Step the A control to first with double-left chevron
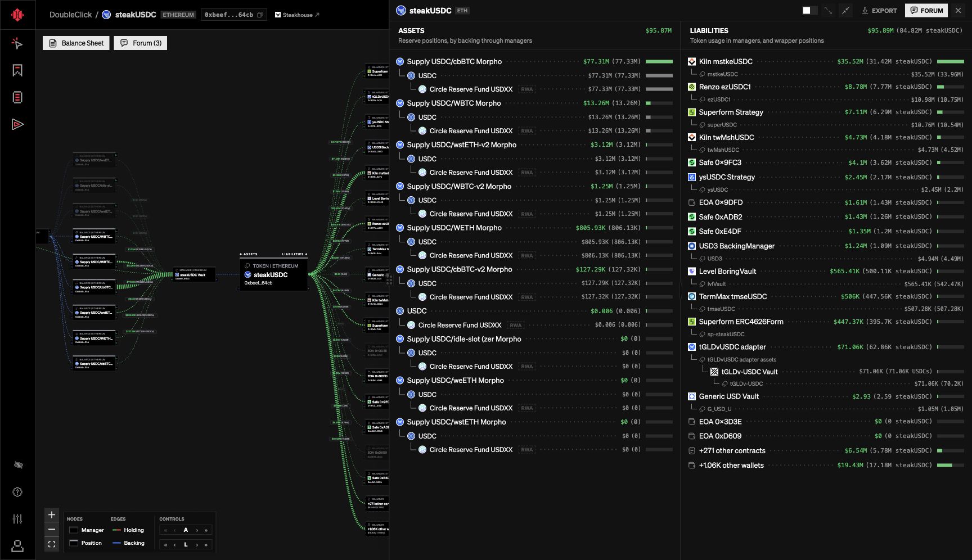This screenshot has width=972, height=560. click(165, 530)
